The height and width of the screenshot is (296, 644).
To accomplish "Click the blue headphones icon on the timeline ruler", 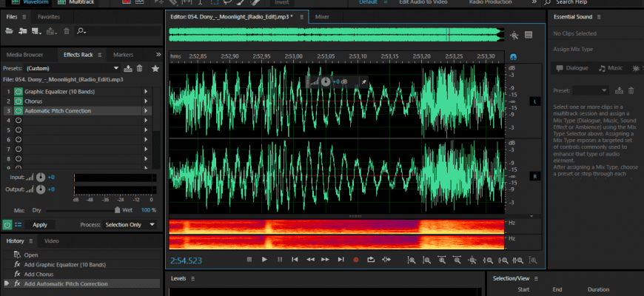I will (513, 57).
